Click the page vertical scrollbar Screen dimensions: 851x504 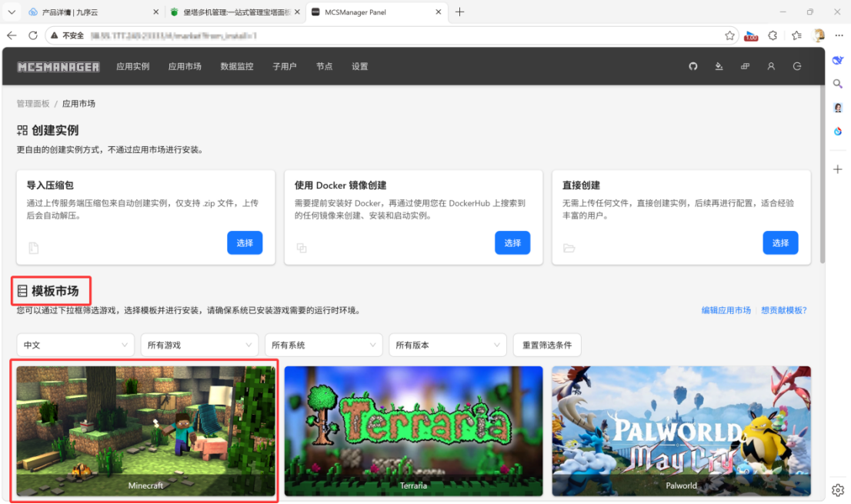coord(823,174)
